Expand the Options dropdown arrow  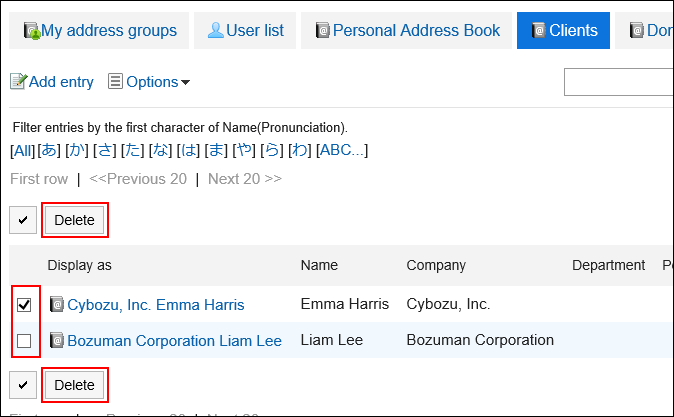(x=185, y=82)
